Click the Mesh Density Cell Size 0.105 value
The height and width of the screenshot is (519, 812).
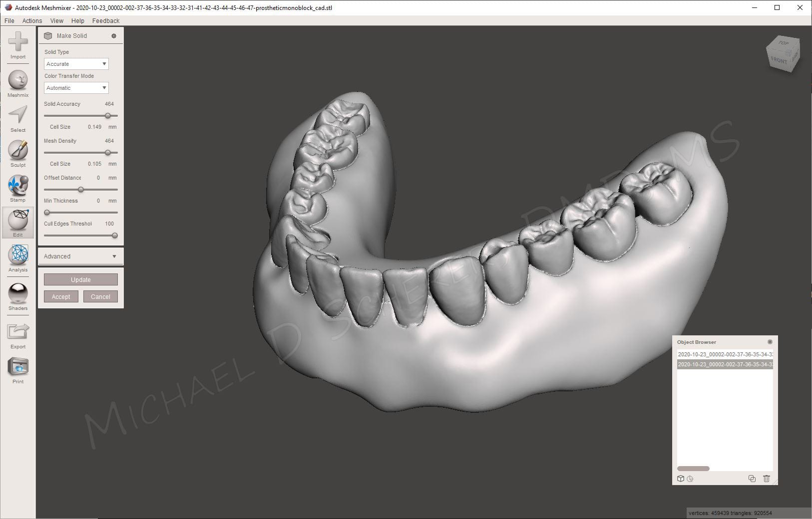click(94, 164)
